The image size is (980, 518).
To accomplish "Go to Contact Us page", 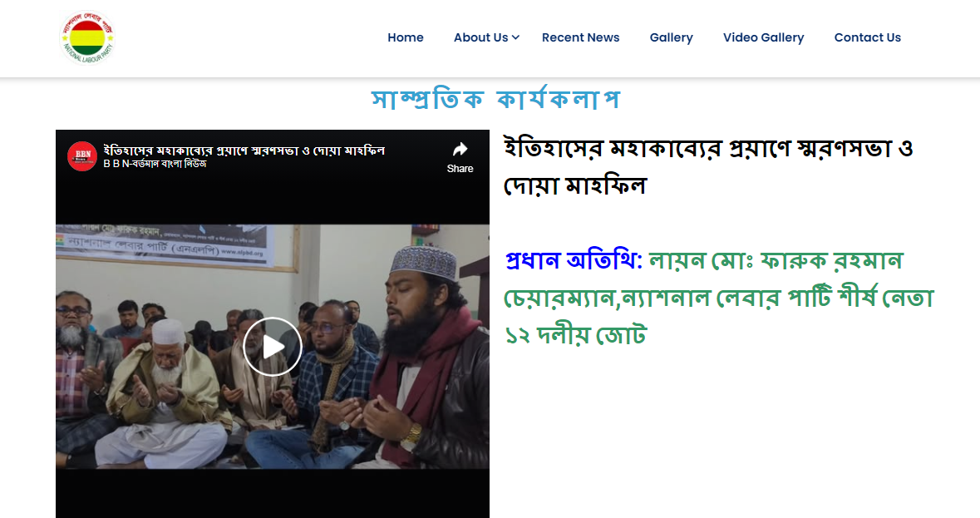I will tap(868, 37).
